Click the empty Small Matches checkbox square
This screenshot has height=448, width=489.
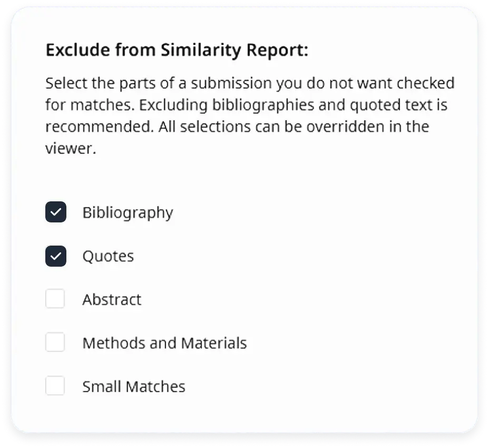55,385
